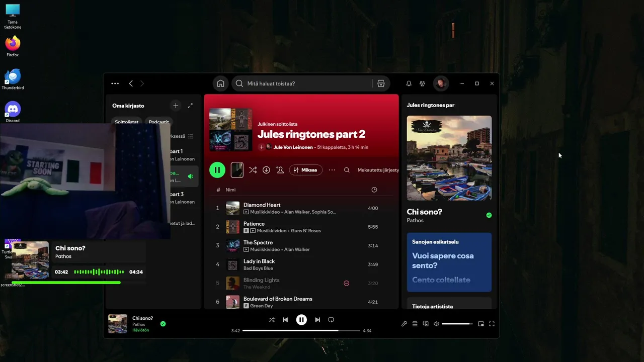644x362 pixels.
Task: Click green checkmark next to Chi sono? in player bar
Action: point(163,324)
